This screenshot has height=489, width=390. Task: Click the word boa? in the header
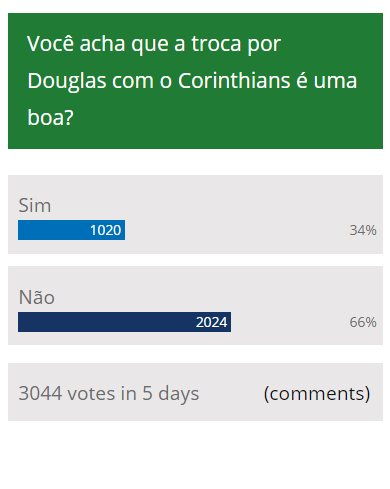point(50,118)
